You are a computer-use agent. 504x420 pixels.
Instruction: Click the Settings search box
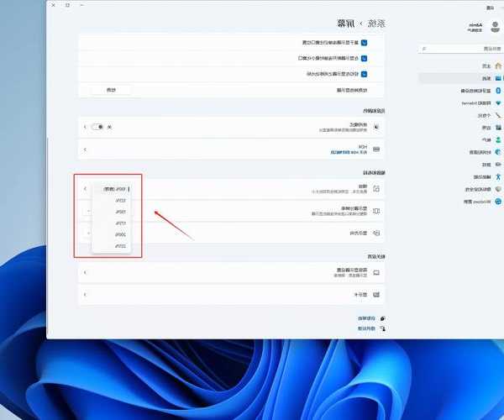point(462,50)
